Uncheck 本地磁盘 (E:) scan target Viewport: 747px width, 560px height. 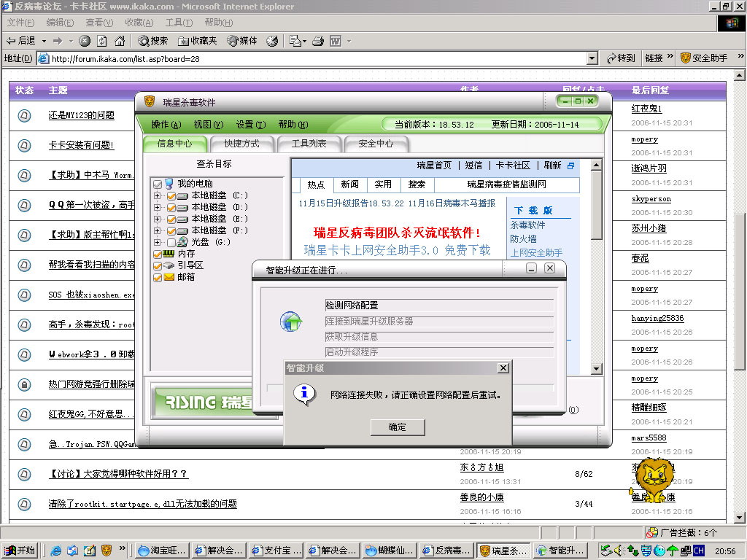tap(171, 219)
